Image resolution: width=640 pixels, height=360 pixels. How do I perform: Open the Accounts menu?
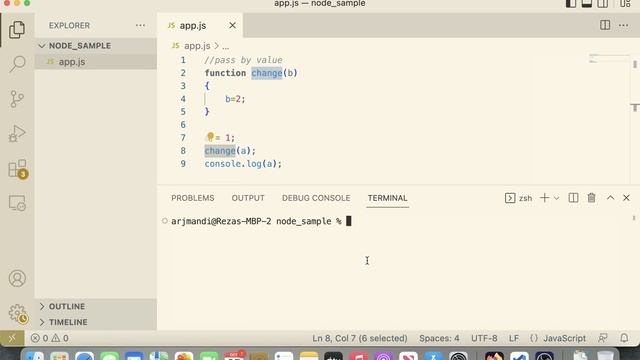(17, 278)
